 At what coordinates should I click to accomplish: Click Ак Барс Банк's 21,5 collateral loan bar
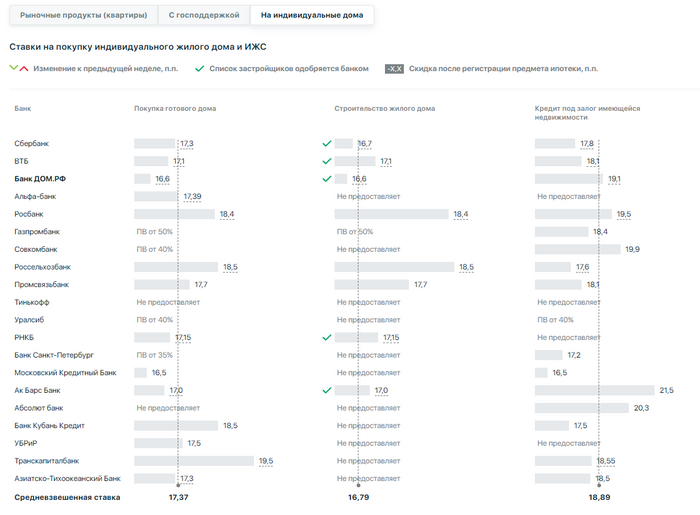[594, 390]
